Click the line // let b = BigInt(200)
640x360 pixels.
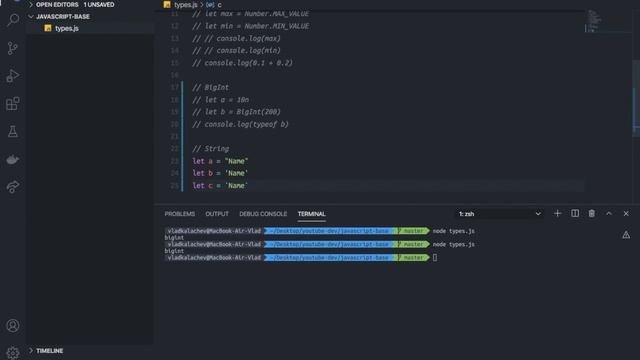(236, 112)
